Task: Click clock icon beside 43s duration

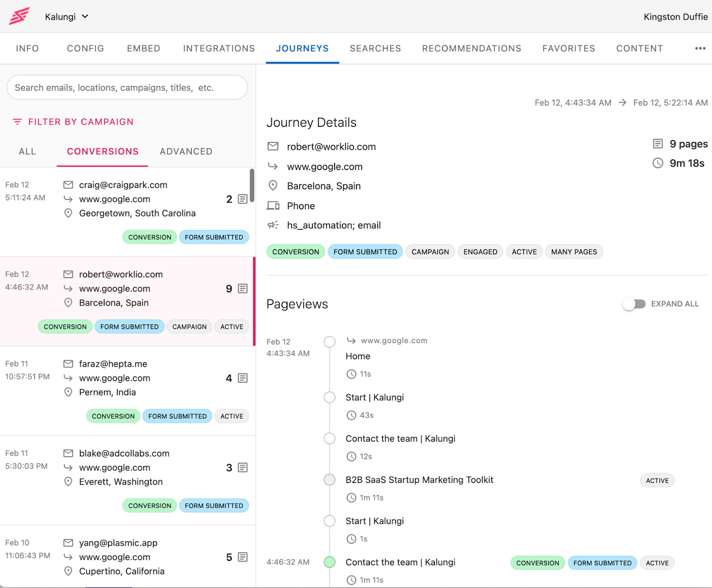Action: pyautogui.click(x=352, y=415)
